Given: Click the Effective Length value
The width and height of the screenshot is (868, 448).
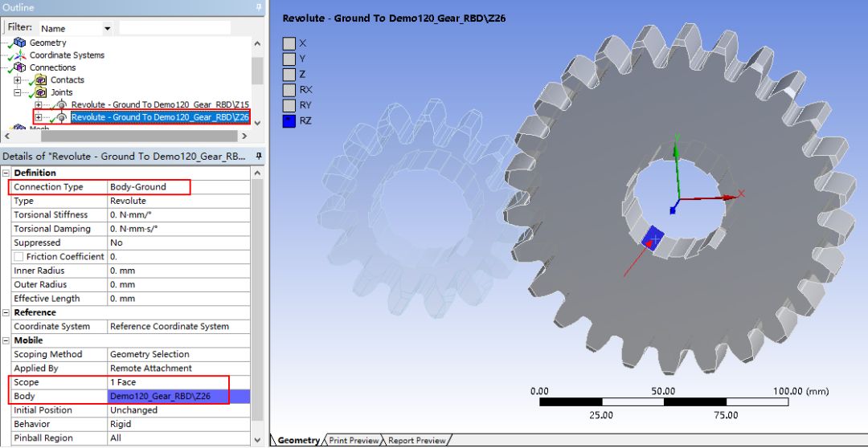Looking at the screenshot, I should (x=178, y=299).
